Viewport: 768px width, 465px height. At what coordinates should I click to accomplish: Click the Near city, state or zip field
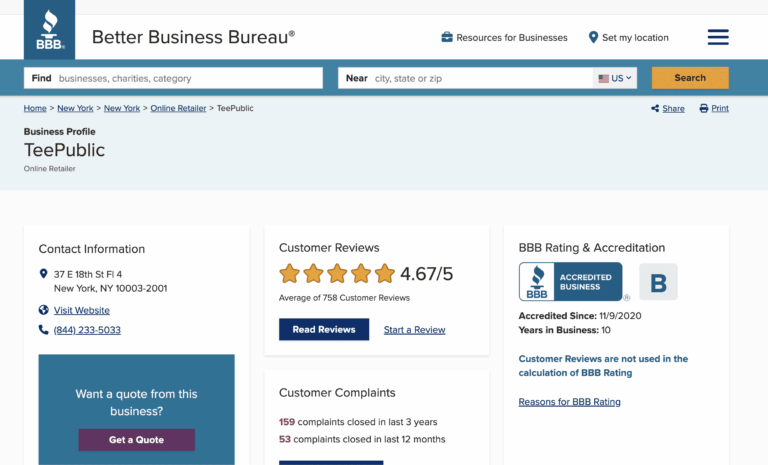tap(465, 78)
